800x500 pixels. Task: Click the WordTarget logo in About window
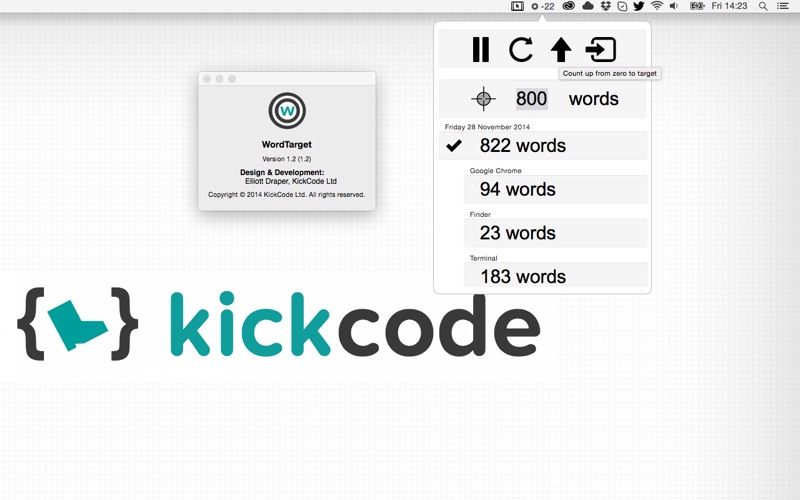point(287,110)
